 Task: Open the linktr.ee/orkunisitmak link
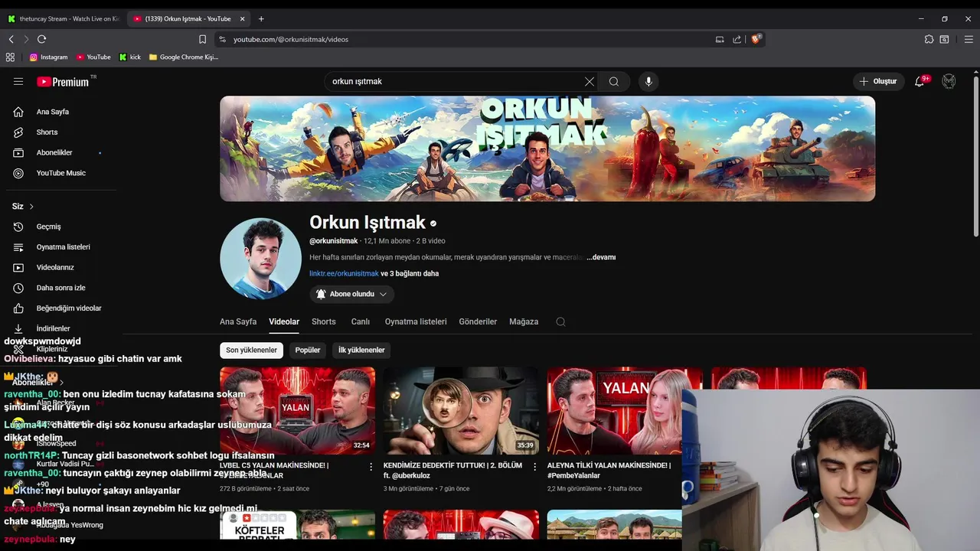coord(344,273)
